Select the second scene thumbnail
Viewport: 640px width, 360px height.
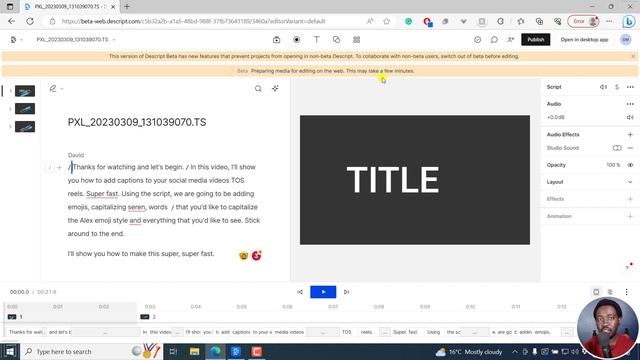point(25,109)
